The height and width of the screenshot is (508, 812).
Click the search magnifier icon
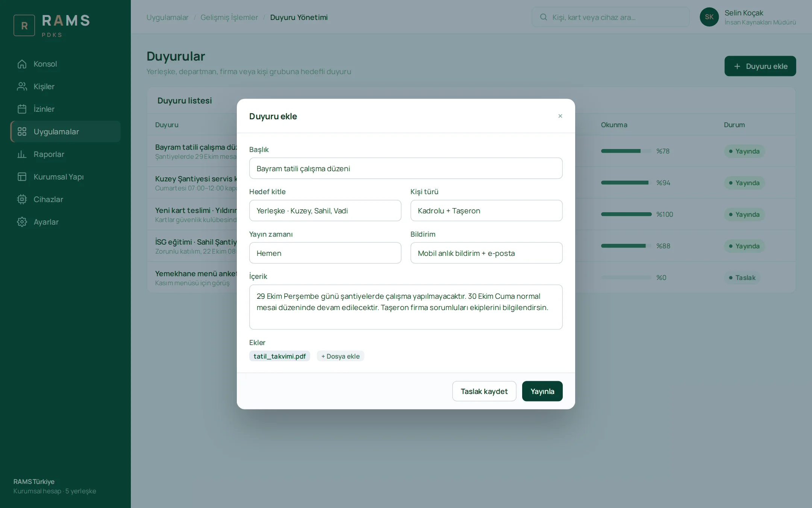(x=544, y=17)
